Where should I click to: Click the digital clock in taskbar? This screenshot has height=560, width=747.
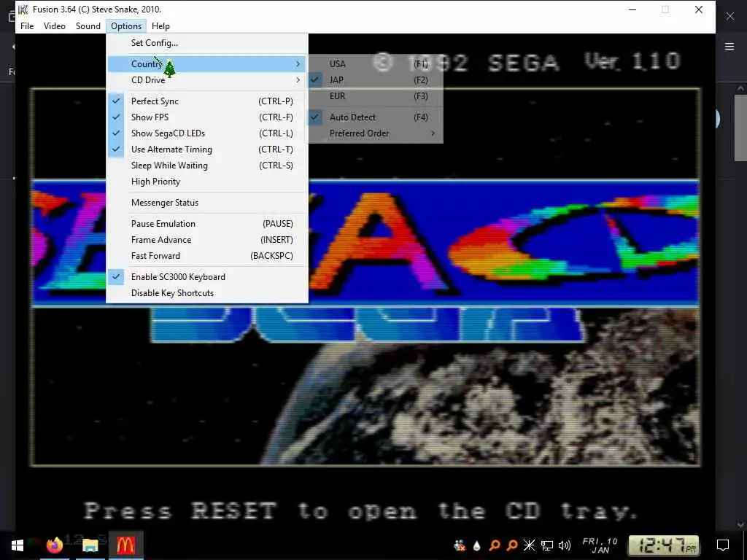point(664,545)
